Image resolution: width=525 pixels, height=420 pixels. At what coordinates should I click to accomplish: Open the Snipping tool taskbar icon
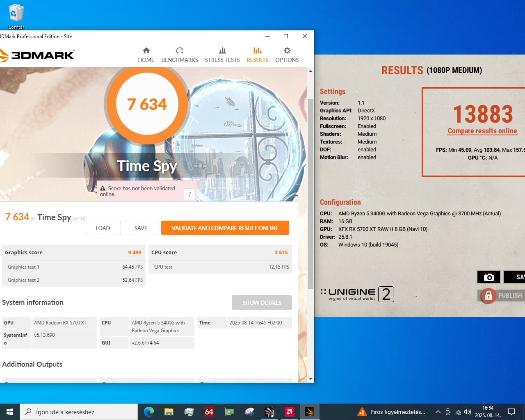click(249, 412)
